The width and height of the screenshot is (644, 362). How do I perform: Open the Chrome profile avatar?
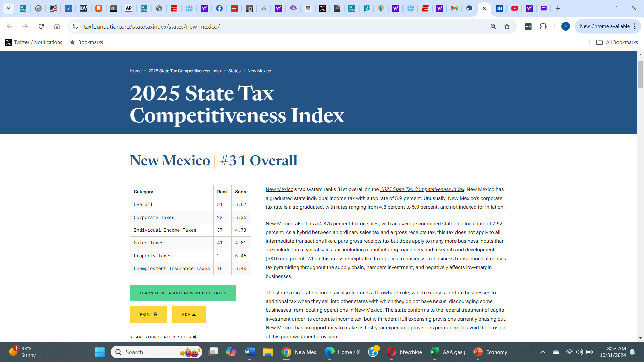coord(565,26)
